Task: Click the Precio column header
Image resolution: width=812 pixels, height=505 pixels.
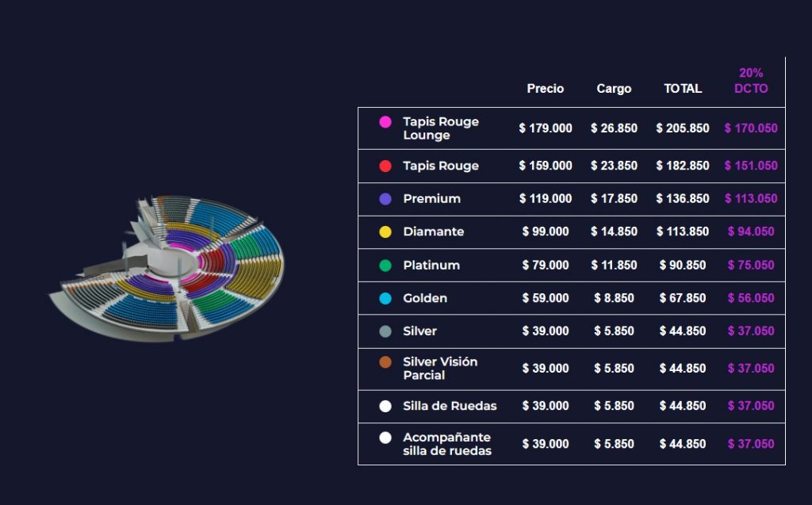Action: pos(546,89)
